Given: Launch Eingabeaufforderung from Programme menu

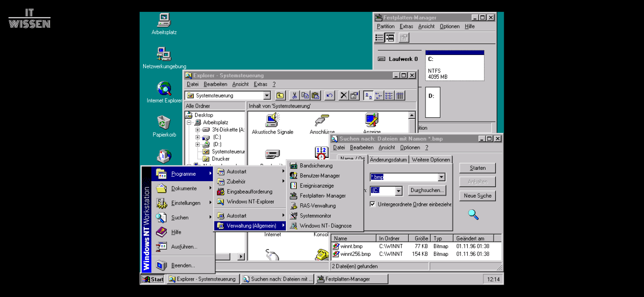Looking at the screenshot, I should pos(251,192).
